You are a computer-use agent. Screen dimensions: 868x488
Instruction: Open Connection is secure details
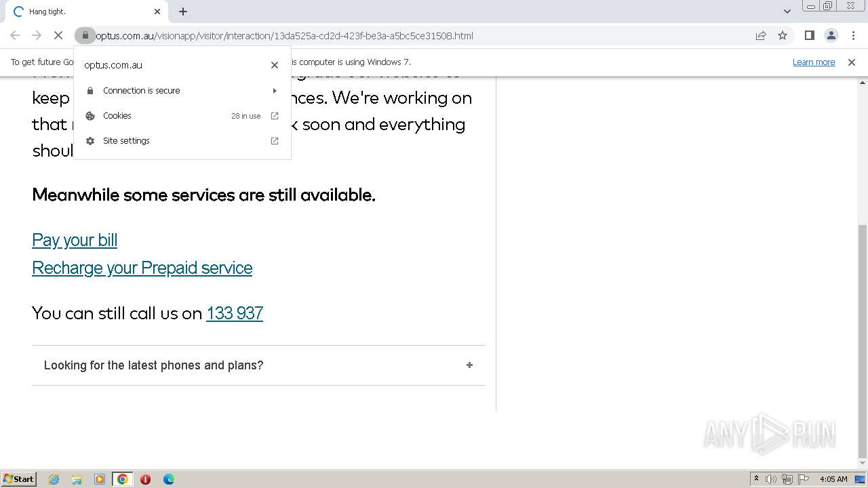click(x=182, y=91)
